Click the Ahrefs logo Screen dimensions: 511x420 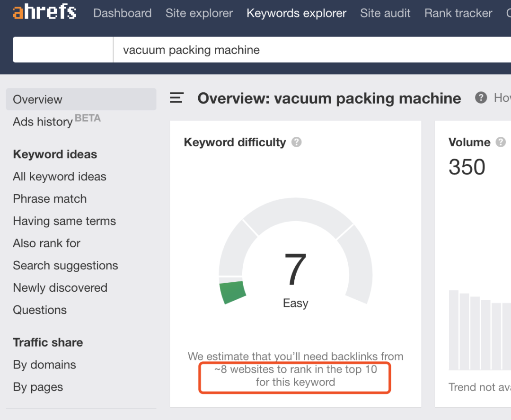click(x=44, y=13)
